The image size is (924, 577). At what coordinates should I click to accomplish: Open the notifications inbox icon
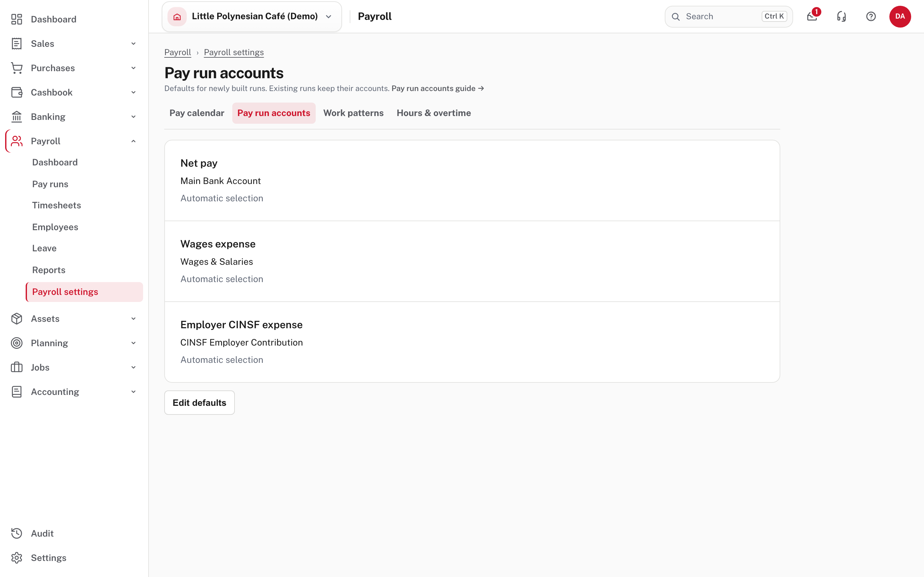(812, 16)
